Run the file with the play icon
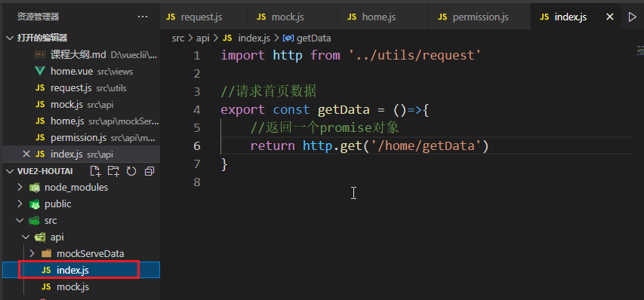The width and height of the screenshot is (644, 300). [x=632, y=17]
